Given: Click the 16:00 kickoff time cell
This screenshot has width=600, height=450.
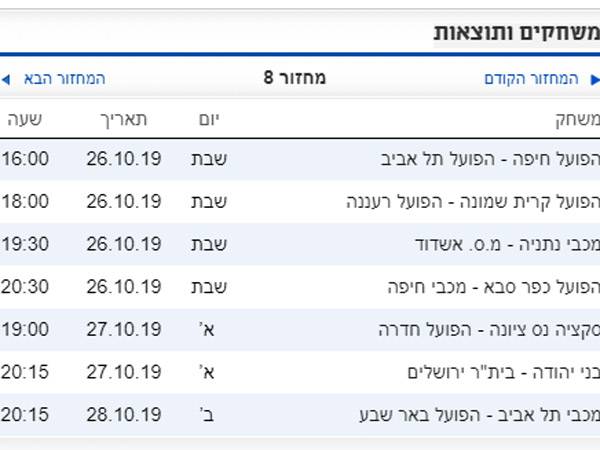Looking at the screenshot, I should click(x=25, y=159).
